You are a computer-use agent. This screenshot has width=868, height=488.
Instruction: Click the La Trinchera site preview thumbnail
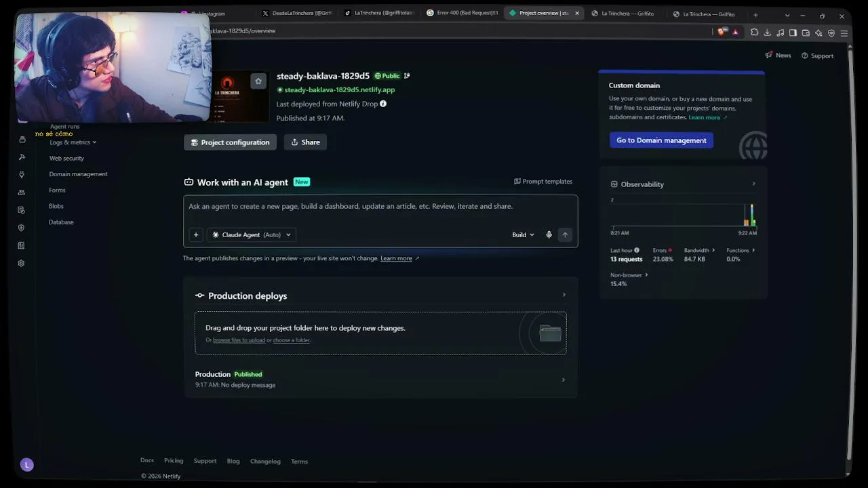tap(241, 96)
